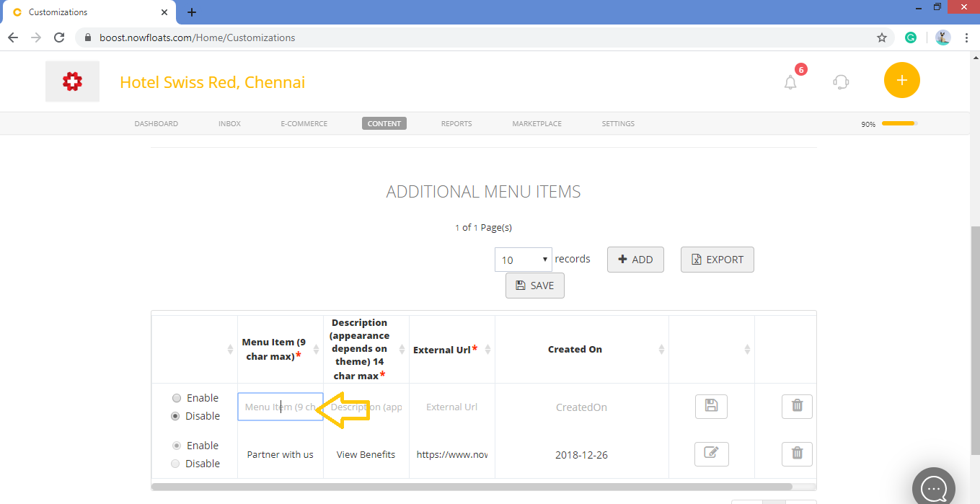Focus the External Url input field
The height and width of the screenshot is (504, 980).
452,407
